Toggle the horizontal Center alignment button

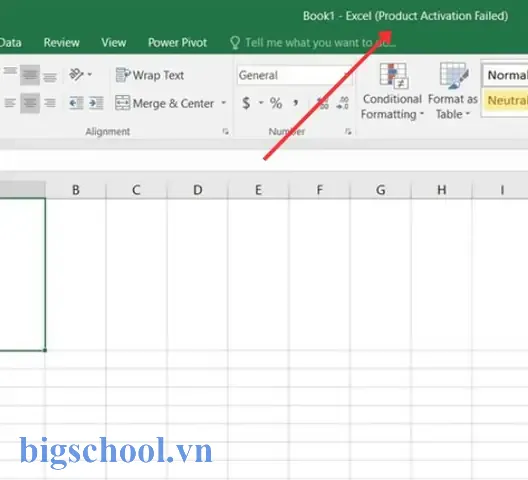coord(30,103)
